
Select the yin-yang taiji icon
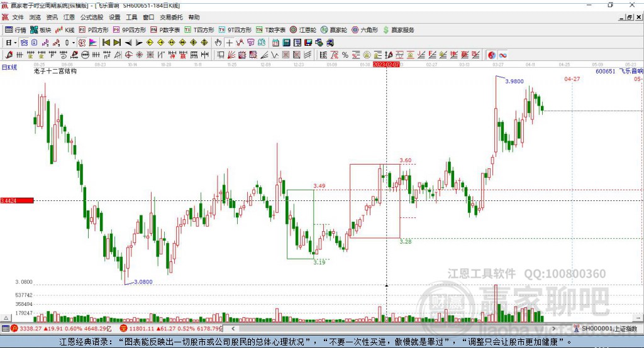click(492, 55)
